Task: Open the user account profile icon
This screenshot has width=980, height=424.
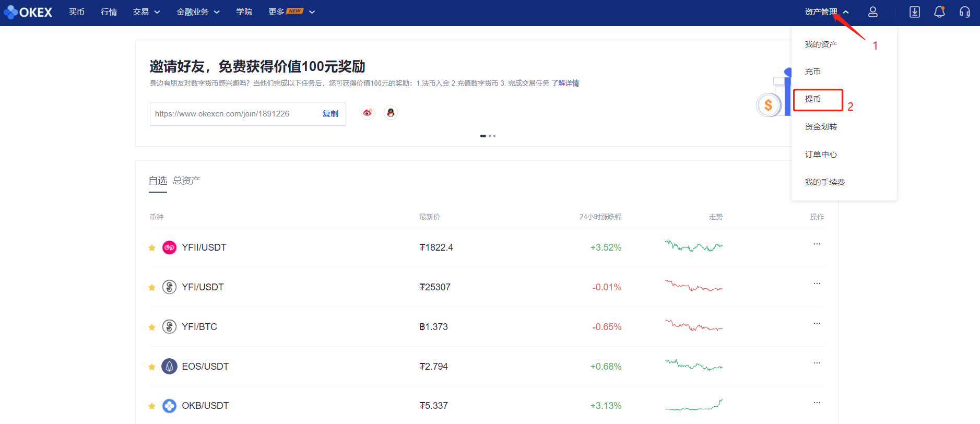Action: click(872, 12)
